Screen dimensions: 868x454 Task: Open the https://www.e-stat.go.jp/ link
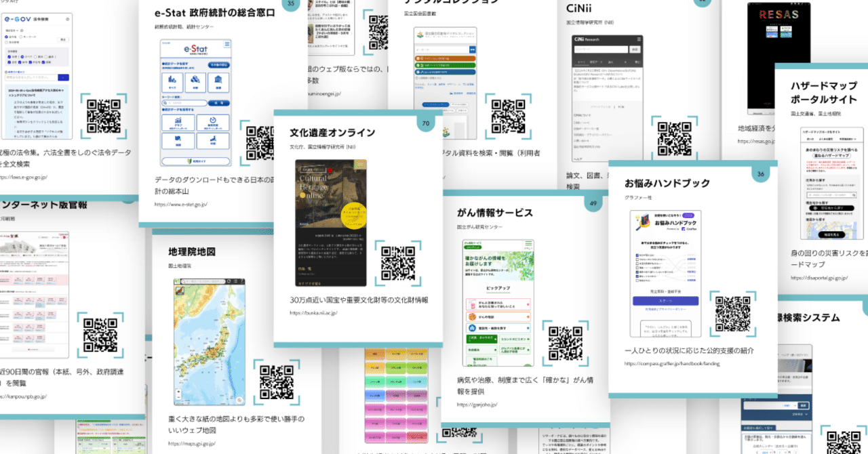click(x=180, y=204)
